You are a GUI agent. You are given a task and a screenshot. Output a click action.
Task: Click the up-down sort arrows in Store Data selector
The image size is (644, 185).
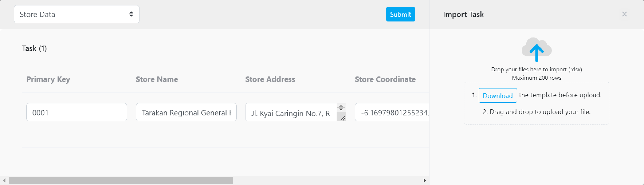point(131,14)
